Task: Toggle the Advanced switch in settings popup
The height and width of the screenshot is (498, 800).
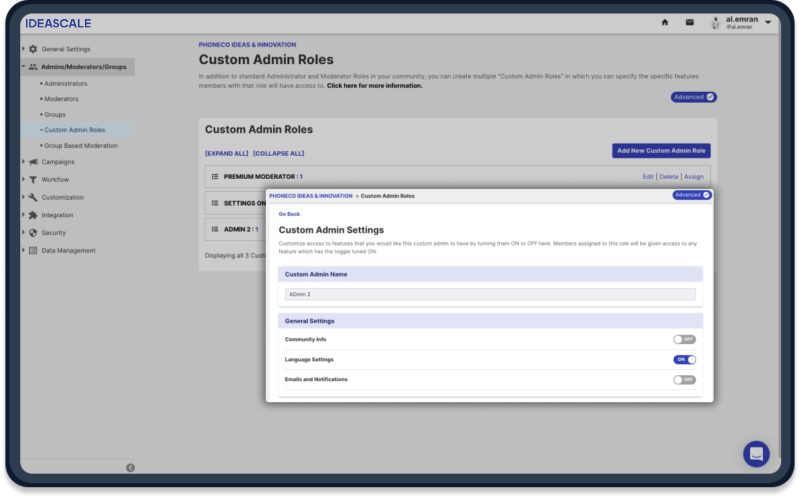Action: coord(691,195)
